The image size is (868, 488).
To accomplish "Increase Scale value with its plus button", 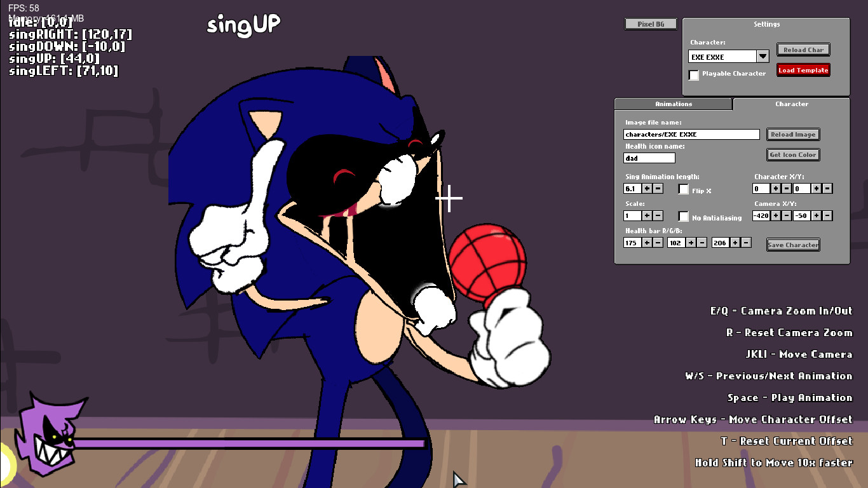I will pos(647,216).
